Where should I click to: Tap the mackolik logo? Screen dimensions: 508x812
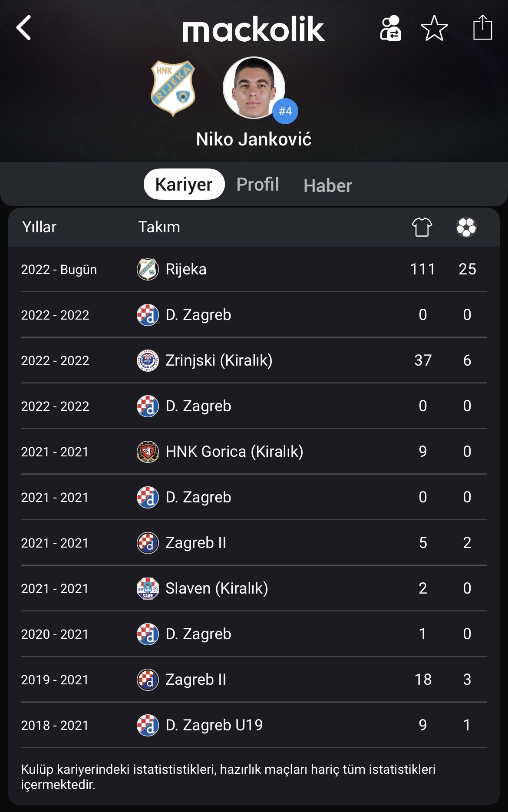tap(254, 30)
